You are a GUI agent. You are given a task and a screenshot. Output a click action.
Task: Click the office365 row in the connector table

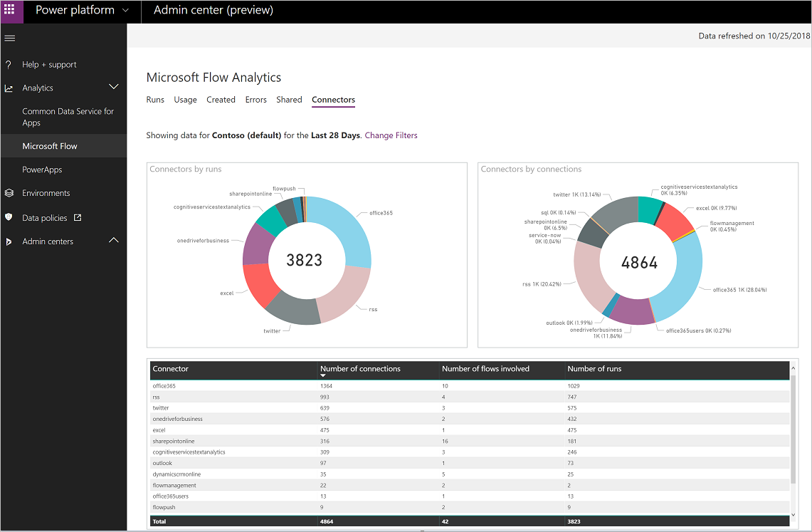(469, 386)
